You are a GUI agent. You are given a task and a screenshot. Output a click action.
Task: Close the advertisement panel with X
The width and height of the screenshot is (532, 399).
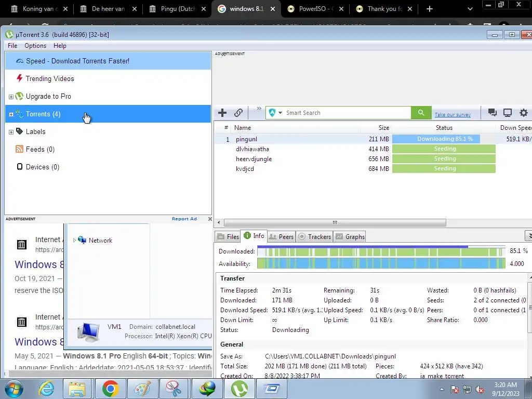(210, 219)
